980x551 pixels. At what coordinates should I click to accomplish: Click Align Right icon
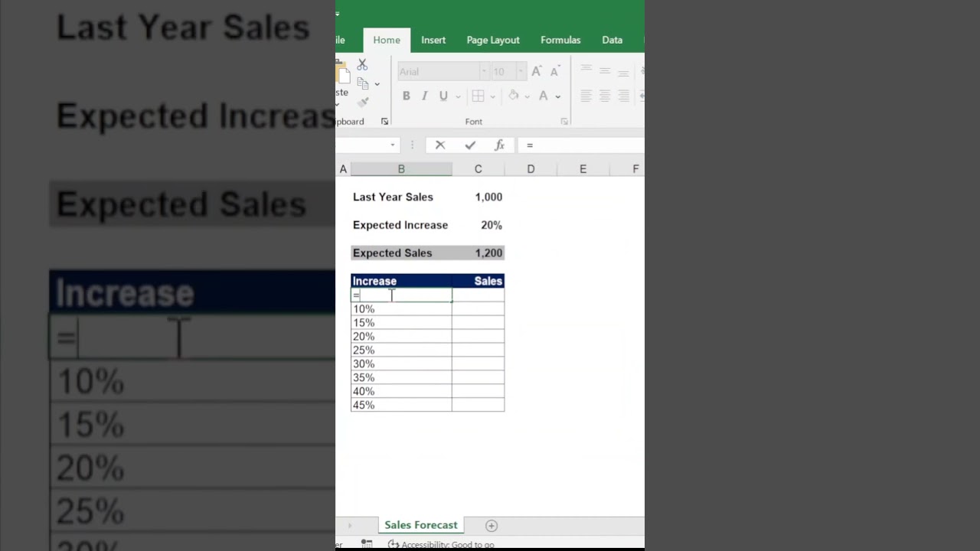[623, 96]
